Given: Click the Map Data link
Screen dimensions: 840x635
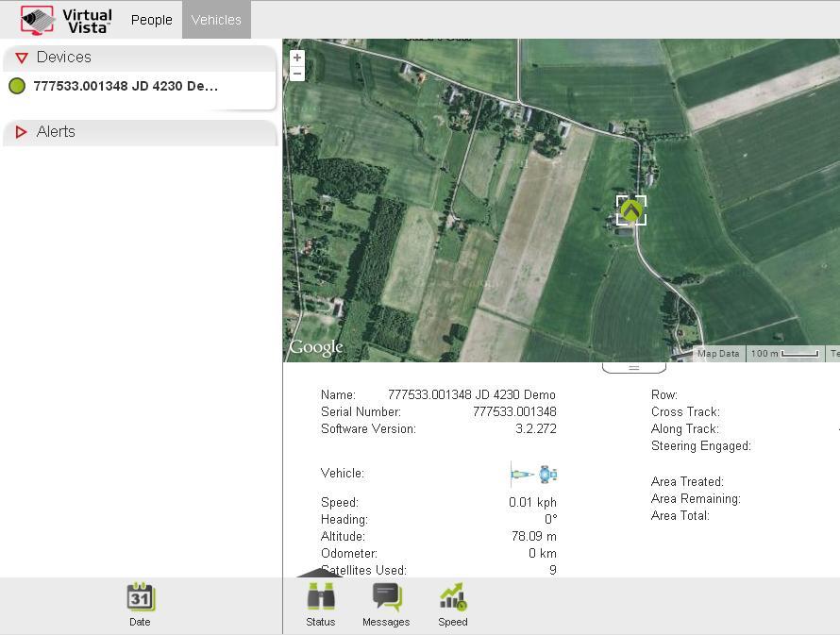Looking at the screenshot, I should coord(717,354).
